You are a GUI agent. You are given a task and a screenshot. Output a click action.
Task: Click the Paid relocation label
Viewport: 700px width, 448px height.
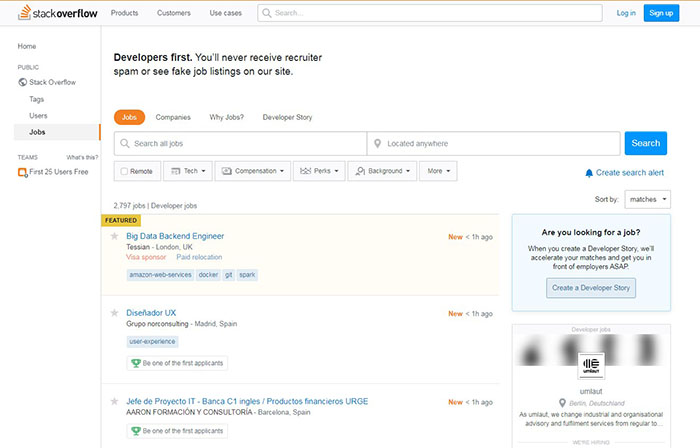point(199,257)
